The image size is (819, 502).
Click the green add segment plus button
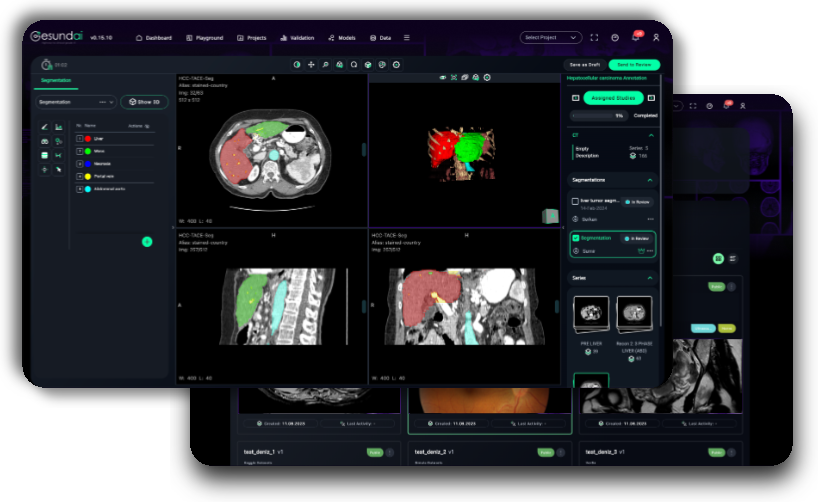click(147, 241)
